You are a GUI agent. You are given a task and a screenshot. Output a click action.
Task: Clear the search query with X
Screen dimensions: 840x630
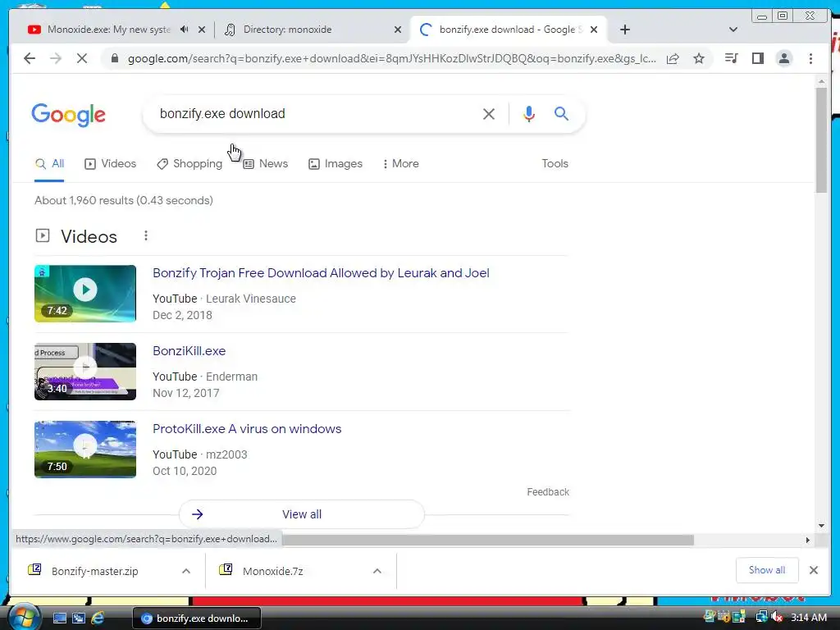click(x=489, y=113)
